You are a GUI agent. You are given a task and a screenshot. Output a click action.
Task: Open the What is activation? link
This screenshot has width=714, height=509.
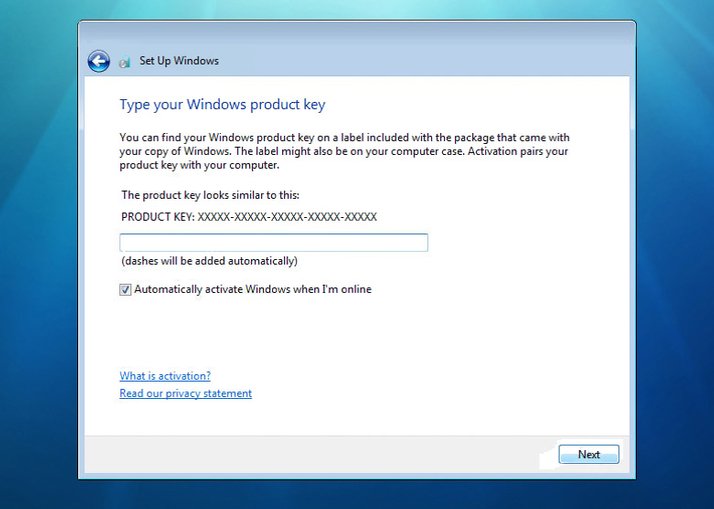165,376
